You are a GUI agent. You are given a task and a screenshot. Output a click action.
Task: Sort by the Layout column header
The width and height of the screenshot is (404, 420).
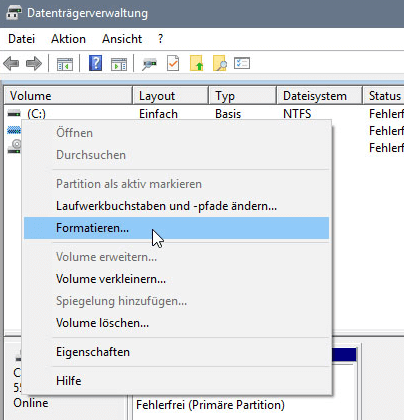click(170, 96)
